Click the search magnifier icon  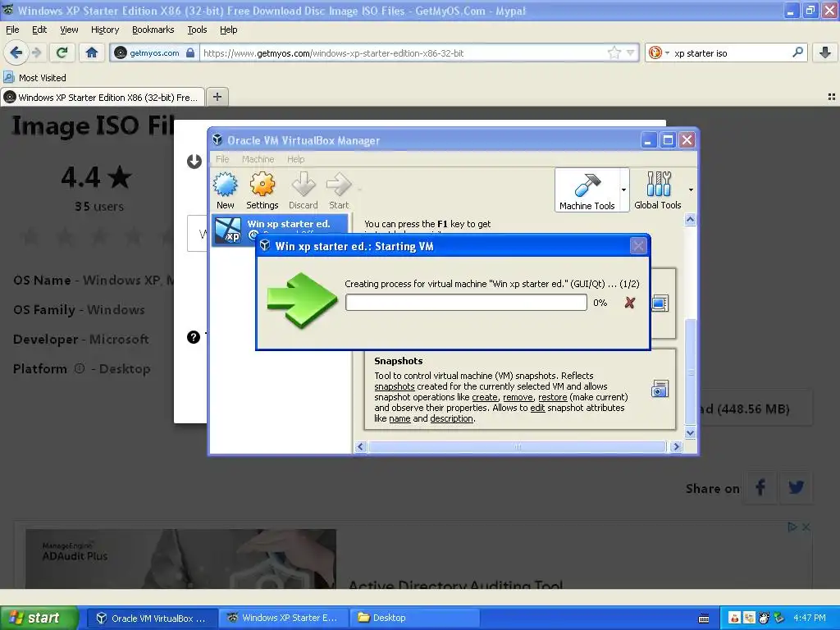point(797,52)
